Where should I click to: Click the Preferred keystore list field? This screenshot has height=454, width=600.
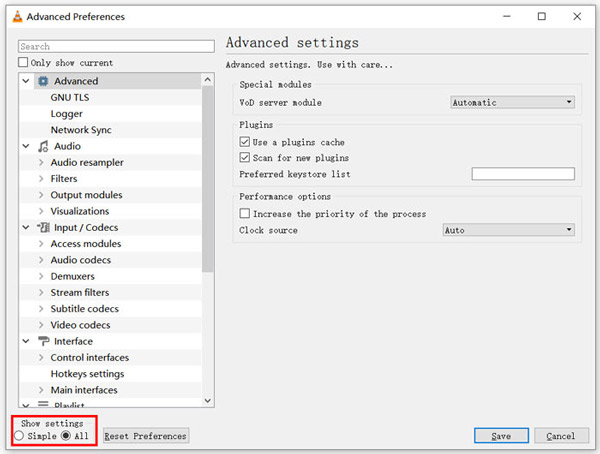tap(523, 174)
